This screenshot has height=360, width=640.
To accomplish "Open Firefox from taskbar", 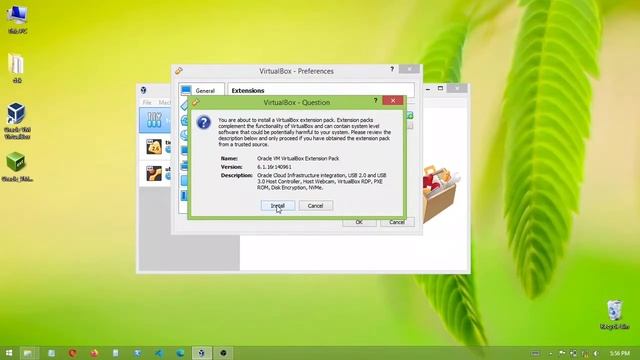I will (94, 353).
